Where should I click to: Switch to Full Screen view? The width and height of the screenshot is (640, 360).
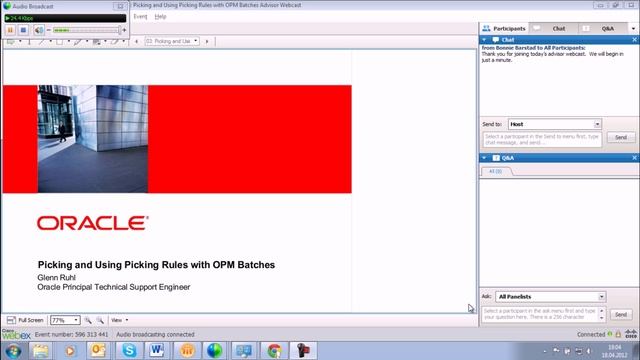pyautogui.click(x=25, y=320)
